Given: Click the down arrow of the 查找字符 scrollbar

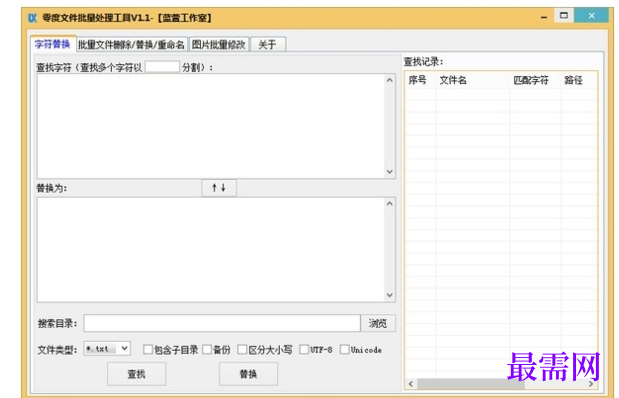Looking at the screenshot, I should 390,172.
